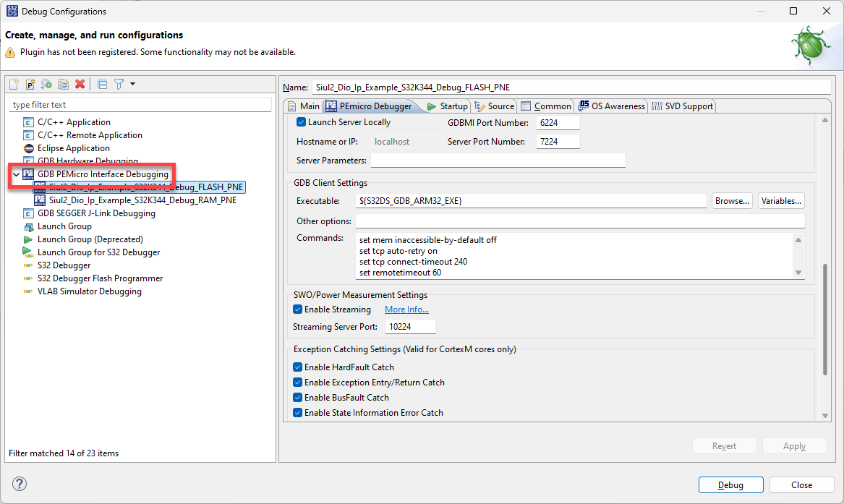844x504 pixels.
Task: Click the Debug button
Action: (730, 485)
